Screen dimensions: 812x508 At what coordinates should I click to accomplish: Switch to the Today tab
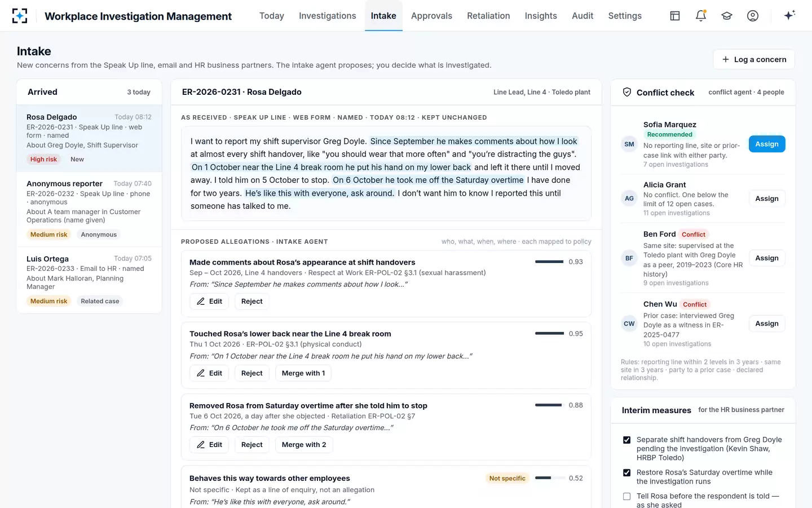point(272,16)
